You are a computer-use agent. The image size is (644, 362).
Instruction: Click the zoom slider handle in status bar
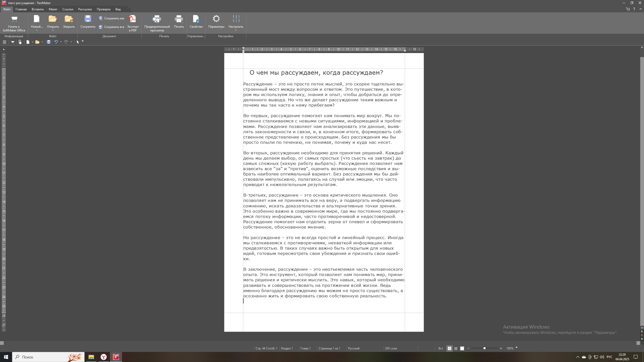[x=484, y=348]
